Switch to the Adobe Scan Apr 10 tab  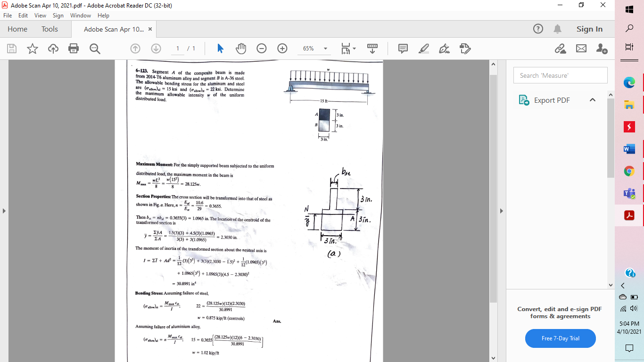113,29
